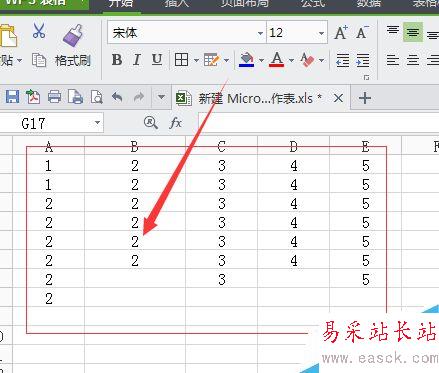Activate the Format Painter brush
This screenshot has width=439, height=373.
coord(73,35)
